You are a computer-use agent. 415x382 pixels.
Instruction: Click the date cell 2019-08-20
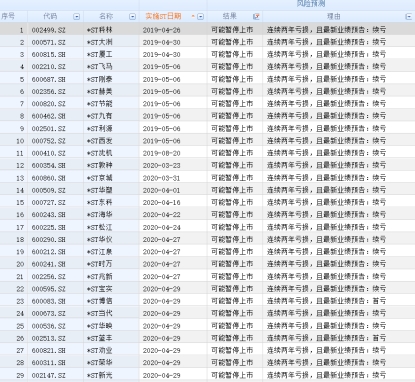pyautogui.click(x=161, y=153)
